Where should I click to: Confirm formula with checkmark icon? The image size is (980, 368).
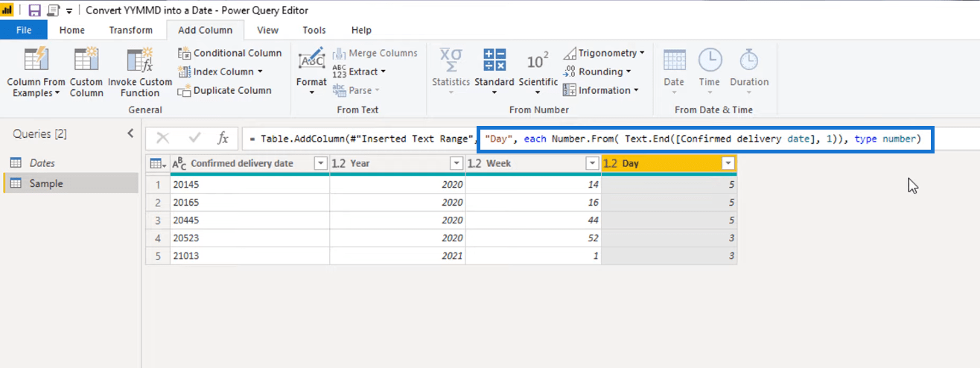[195, 139]
